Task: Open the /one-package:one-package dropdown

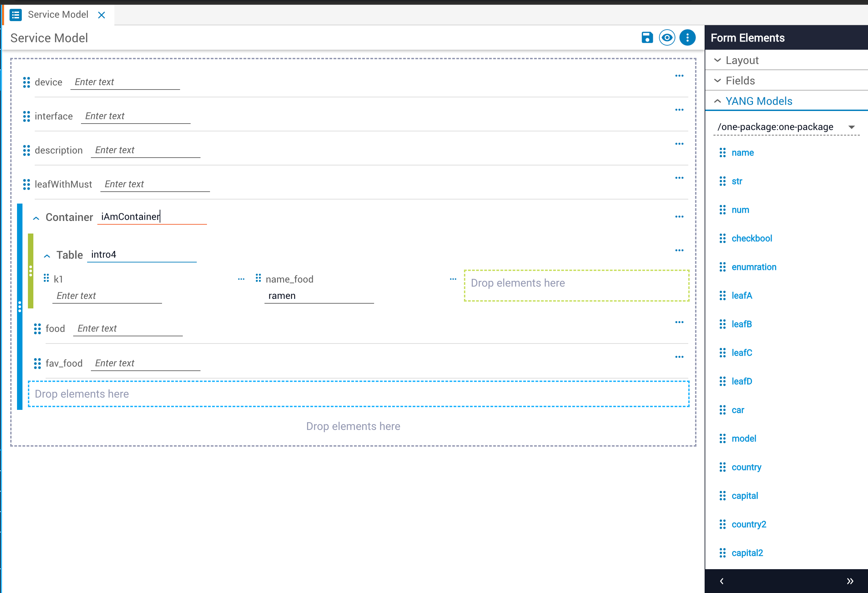Action: [786, 127]
